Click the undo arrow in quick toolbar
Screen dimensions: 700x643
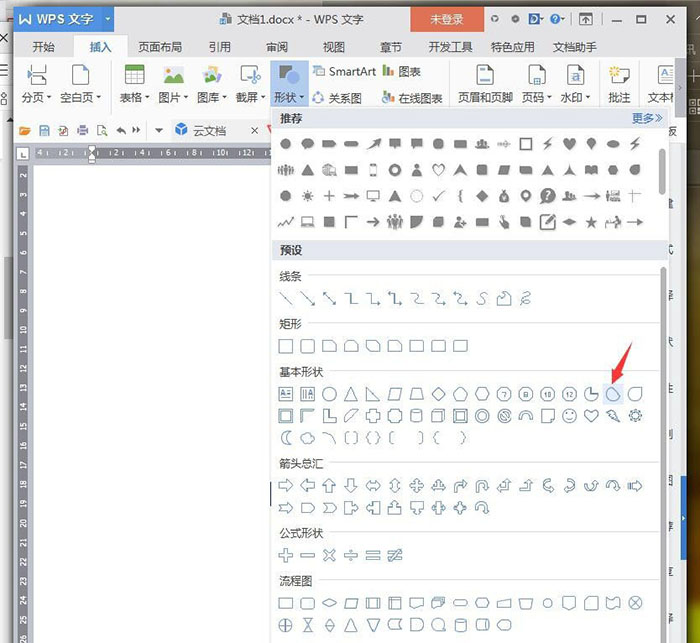coord(121,130)
